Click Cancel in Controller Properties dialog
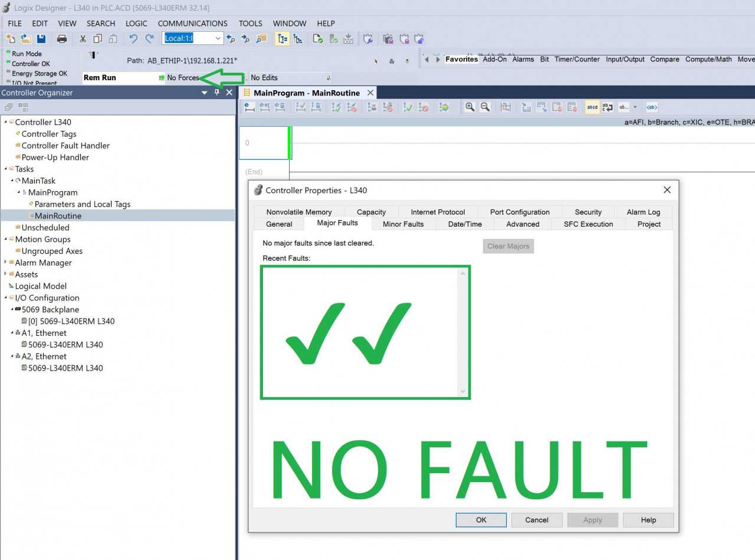The height and width of the screenshot is (560, 755). tap(537, 520)
